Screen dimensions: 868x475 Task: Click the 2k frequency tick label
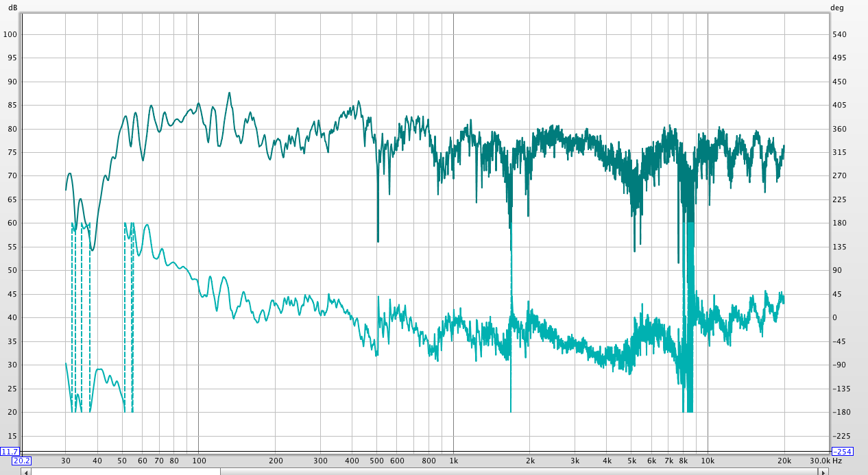[x=530, y=461]
